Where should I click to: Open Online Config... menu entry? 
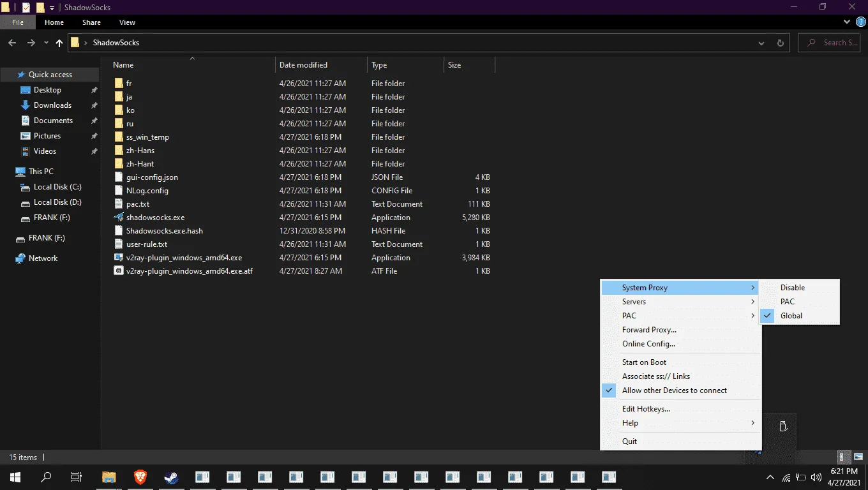coord(681,344)
